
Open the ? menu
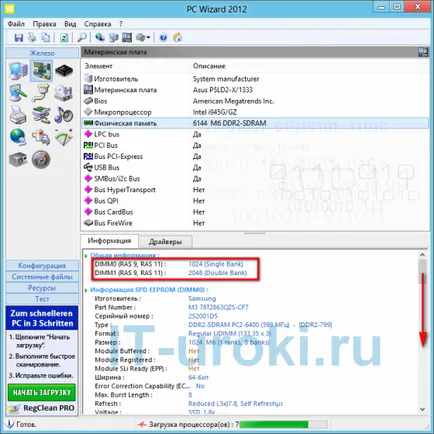coord(121,24)
